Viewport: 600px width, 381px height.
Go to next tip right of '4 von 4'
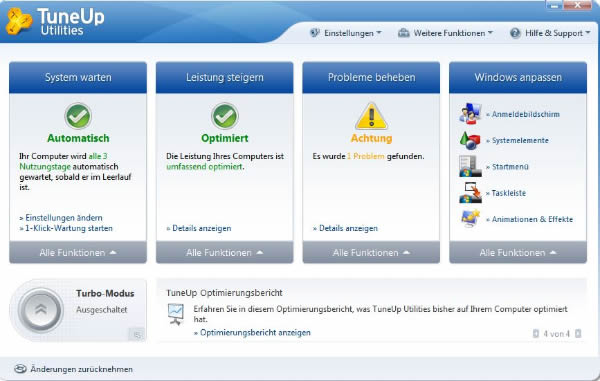coord(578,334)
